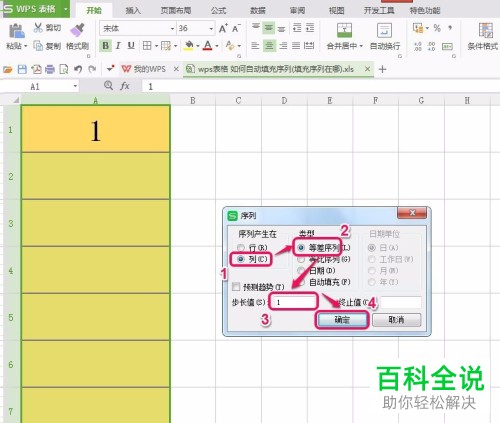Image resolution: width=500 pixels, height=423 pixels.
Task: Select the 日期(D) type radio button
Action: [301, 270]
